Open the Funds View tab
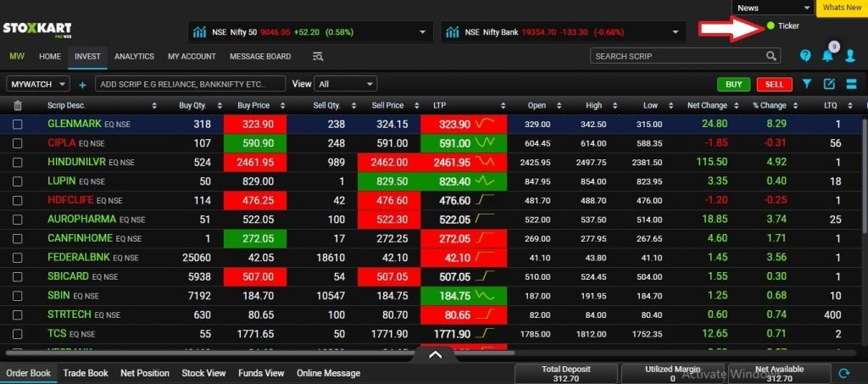This screenshot has height=384, width=868. 261,373
